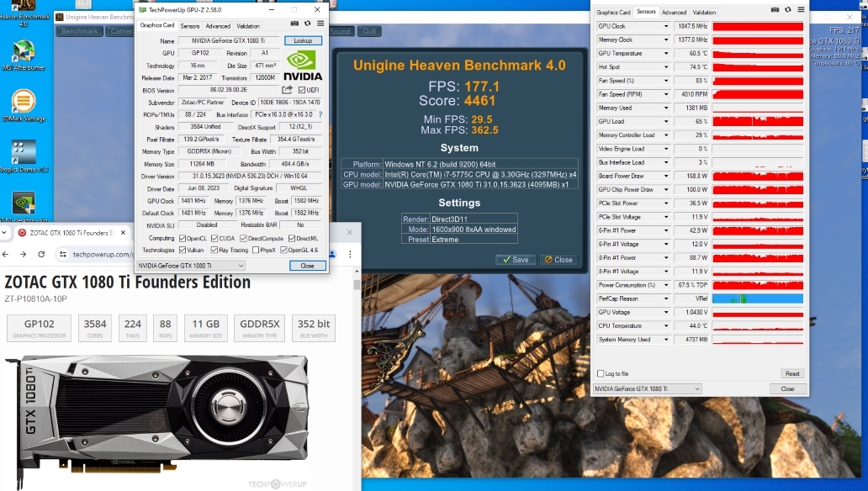The width and height of the screenshot is (868, 491).
Task: Open browser three-dot menu
Action: point(350,254)
